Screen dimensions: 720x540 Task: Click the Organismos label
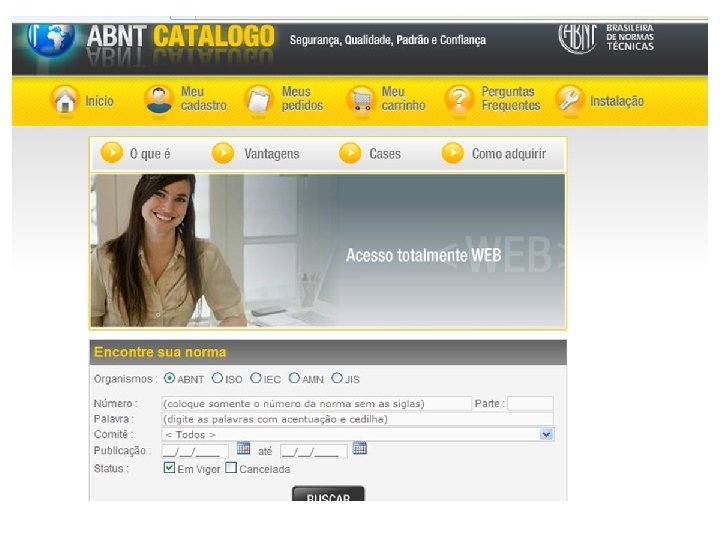click(125, 379)
